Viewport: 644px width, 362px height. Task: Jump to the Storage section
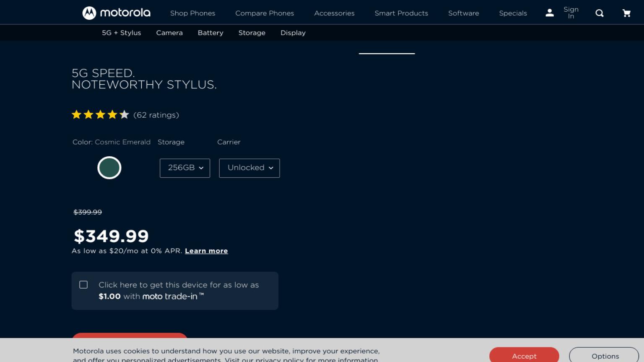(252, 33)
